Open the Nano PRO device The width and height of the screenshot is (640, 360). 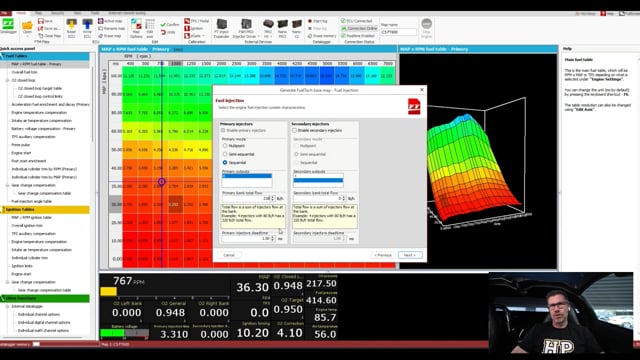(x=282, y=28)
